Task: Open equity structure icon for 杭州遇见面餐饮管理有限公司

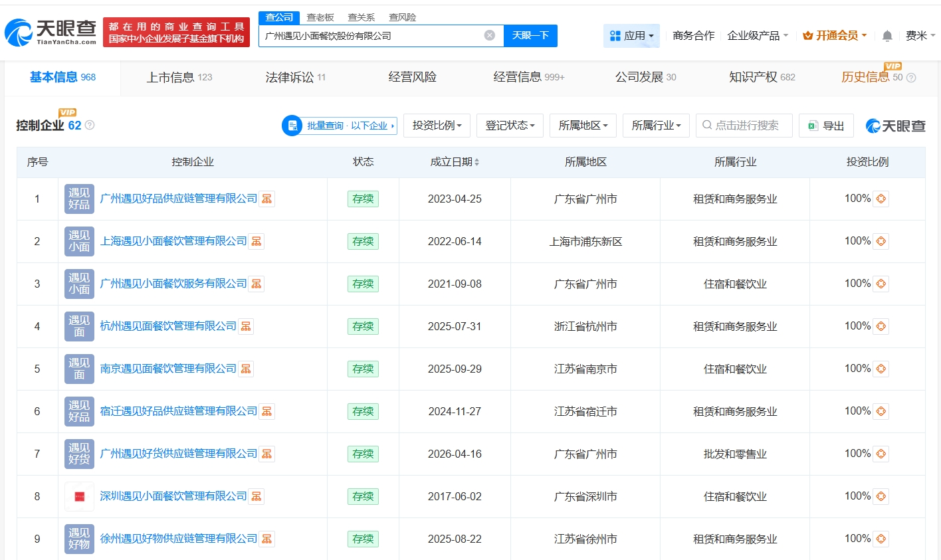Action: click(x=246, y=326)
